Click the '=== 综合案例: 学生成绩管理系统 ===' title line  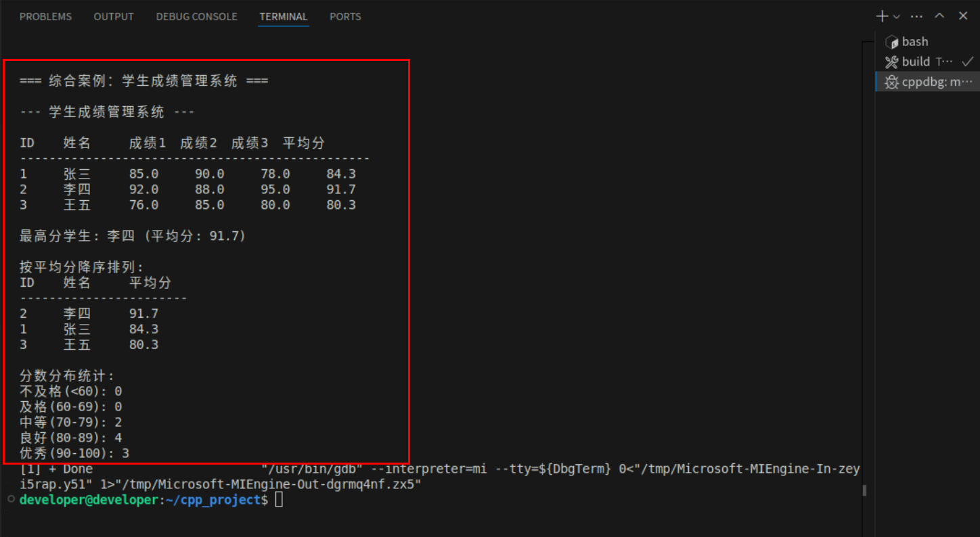tap(143, 81)
